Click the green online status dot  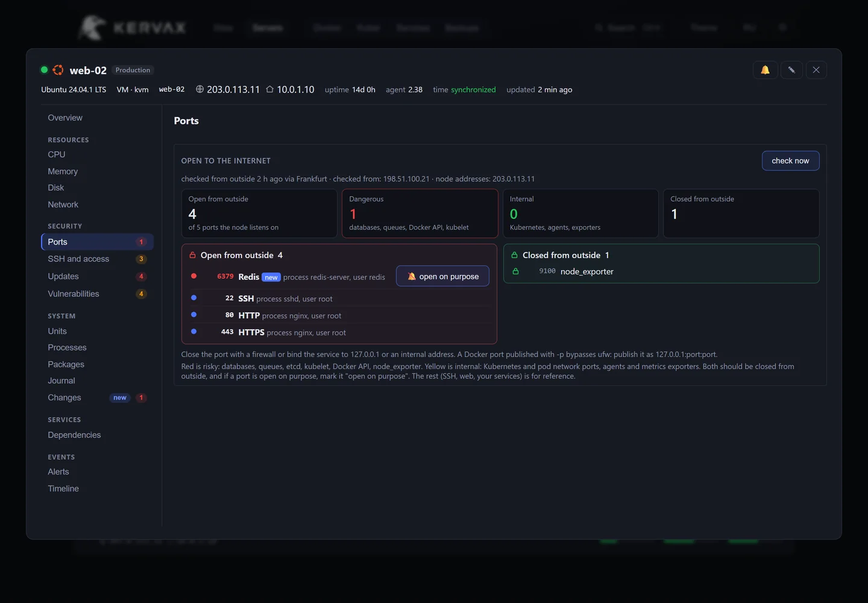click(x=44, y=70)
